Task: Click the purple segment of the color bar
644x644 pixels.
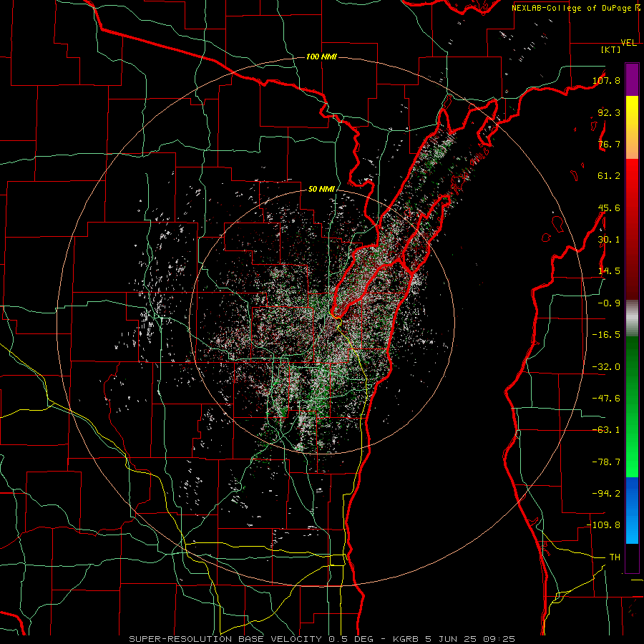Action: point(632,80)
